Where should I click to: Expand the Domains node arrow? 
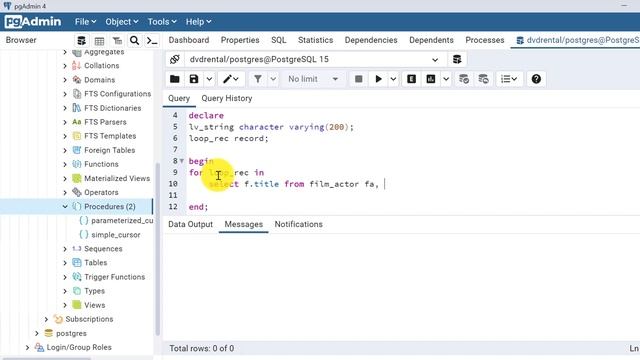[x=65, y=80]
